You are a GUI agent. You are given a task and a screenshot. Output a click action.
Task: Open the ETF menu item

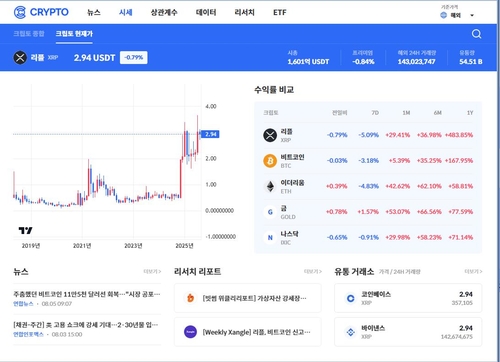[x=279, y=13]
